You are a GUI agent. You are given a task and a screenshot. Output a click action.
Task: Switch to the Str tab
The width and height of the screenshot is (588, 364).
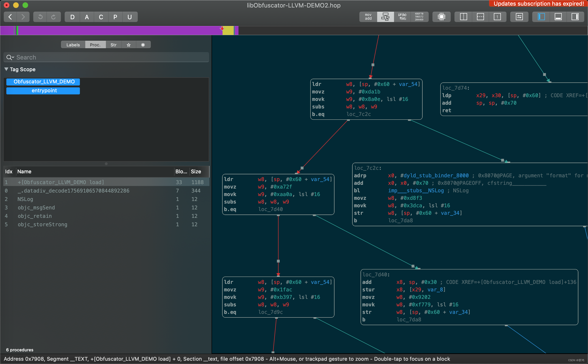coord(113,45)
